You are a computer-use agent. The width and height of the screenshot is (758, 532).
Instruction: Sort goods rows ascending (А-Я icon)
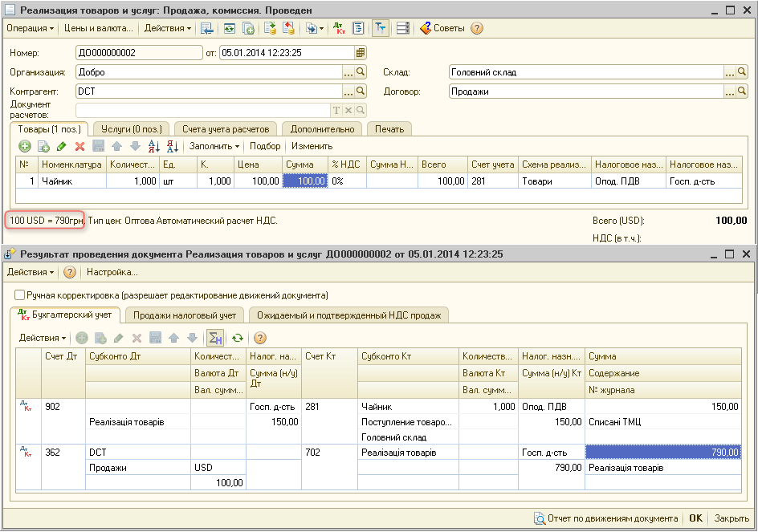point(153,146)
